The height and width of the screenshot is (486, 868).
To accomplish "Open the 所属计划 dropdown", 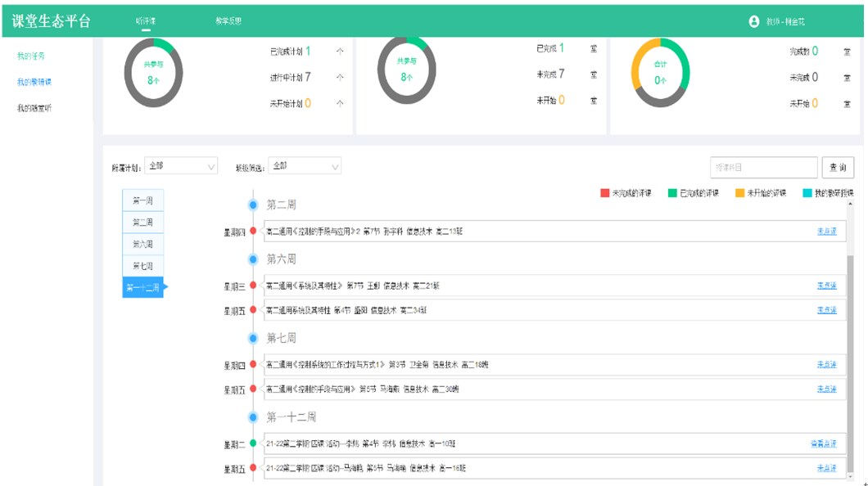I will 181,166.
